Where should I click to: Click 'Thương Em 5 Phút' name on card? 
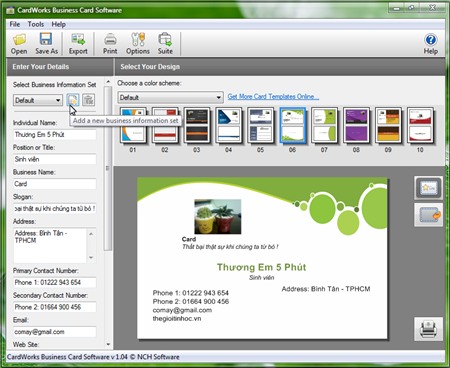261,267
